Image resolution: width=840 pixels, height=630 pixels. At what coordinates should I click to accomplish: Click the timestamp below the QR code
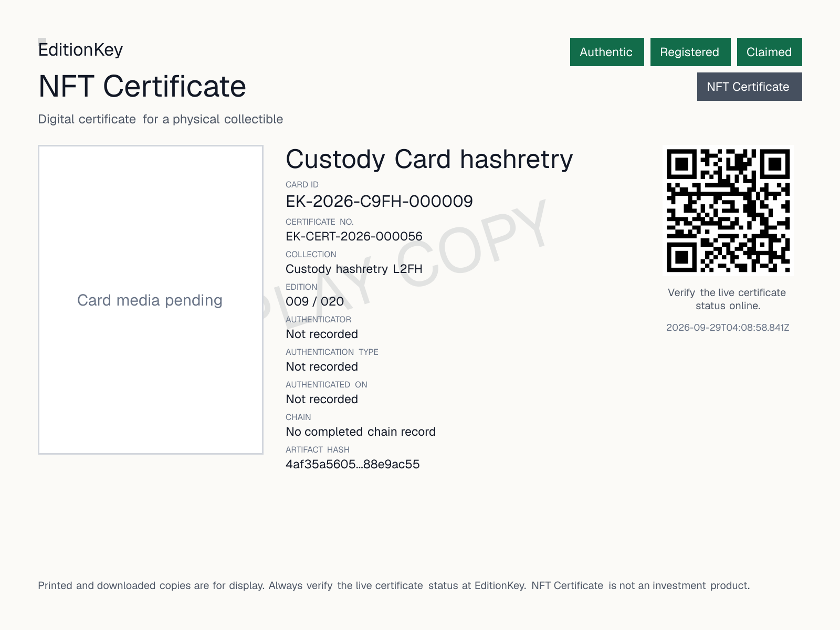click(x=728, y=328)
